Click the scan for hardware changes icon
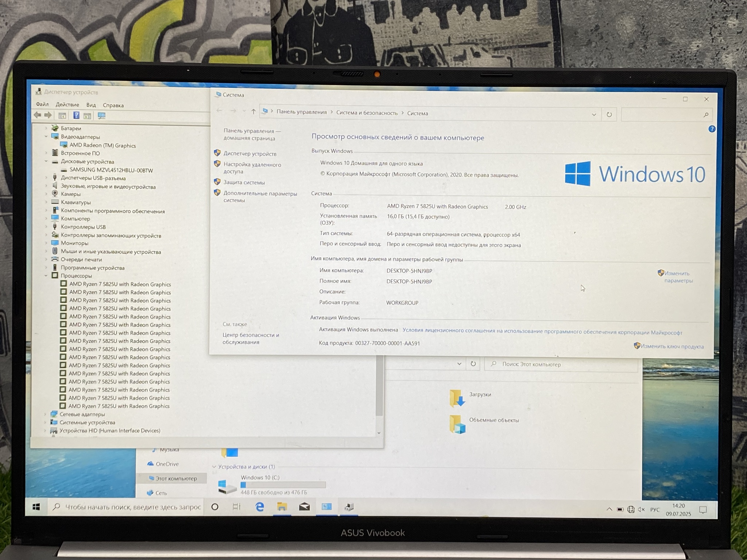Image resolution: width=747 pixels, height=560 pixels. click(x=101, y=116)
